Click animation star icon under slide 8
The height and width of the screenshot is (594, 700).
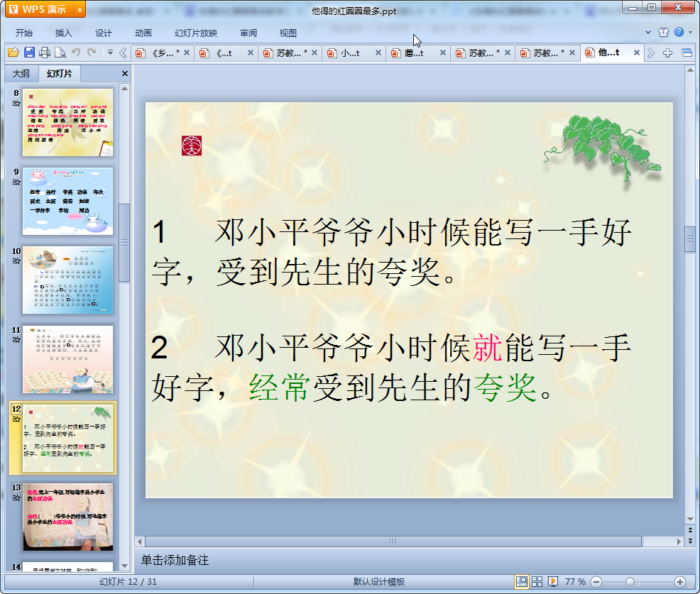click(x=16, y=104)
